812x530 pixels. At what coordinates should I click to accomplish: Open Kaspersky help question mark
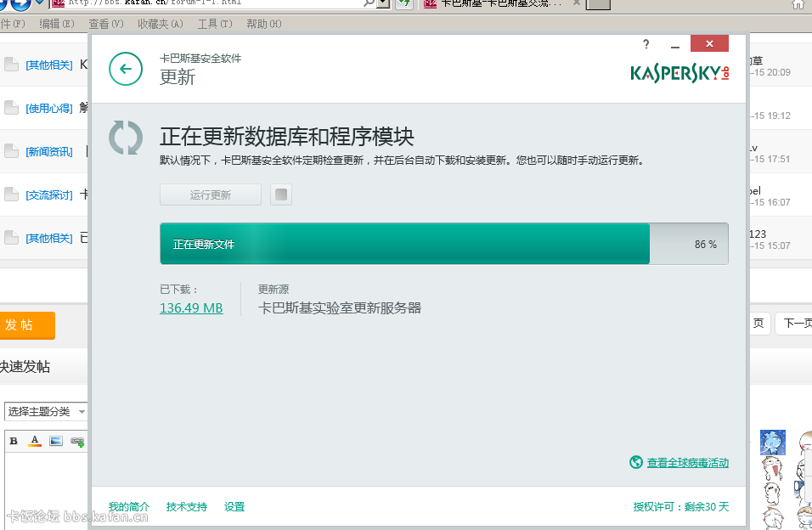pos(646,44)
